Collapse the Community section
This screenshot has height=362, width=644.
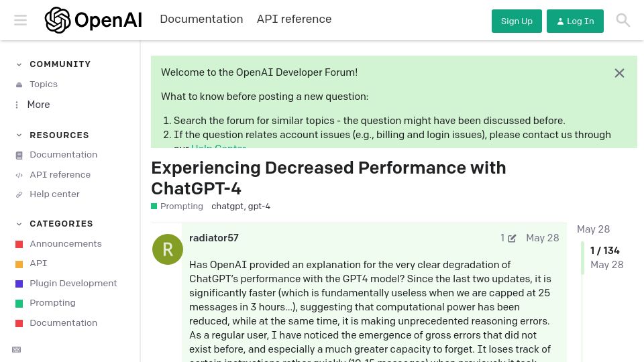(19, 64)
